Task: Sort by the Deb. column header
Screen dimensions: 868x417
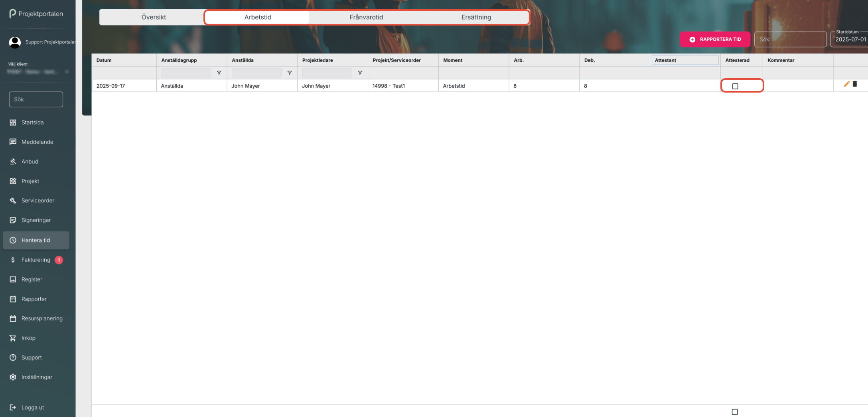Action: (615, 60)
